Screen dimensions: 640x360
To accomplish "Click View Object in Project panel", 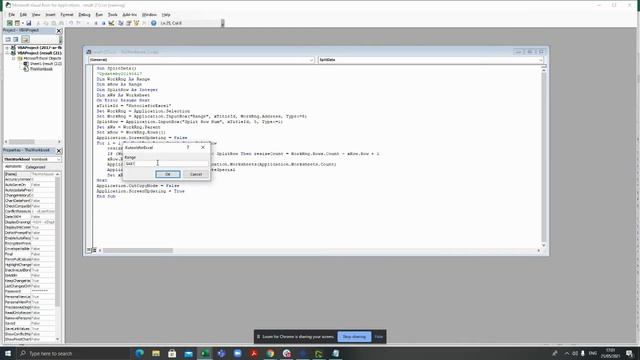I will [x=16, y=39].
